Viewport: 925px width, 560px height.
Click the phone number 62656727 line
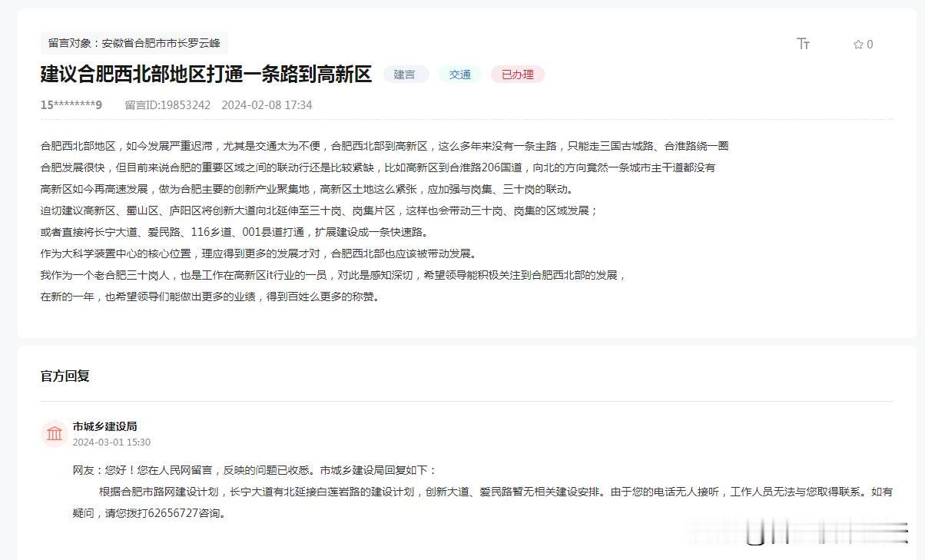click(x=150, y=513)
